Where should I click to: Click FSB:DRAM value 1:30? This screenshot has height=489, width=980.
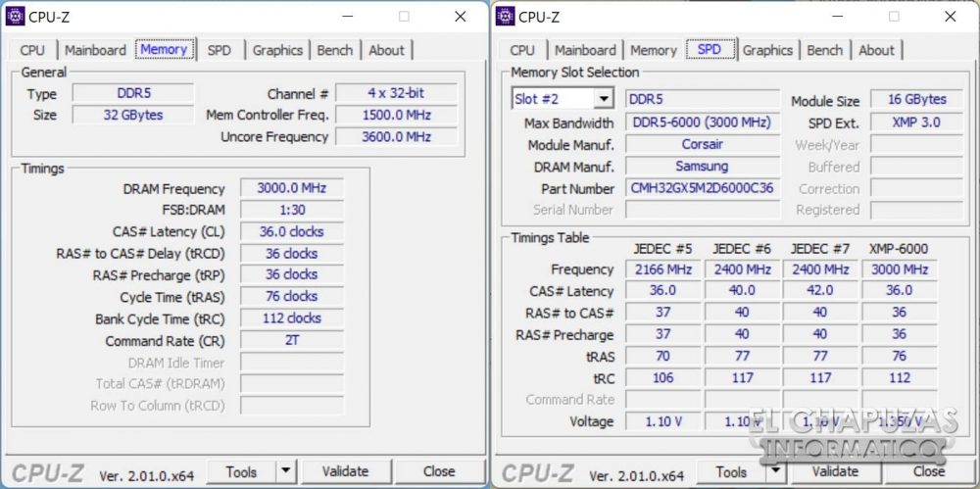(x=292, y=210)
